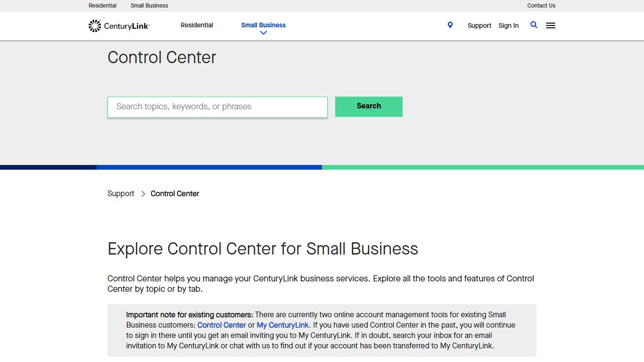Expand the Small Business chevron dropdown
This screenshot has height=362, width=644.
[x=264, y=33]
